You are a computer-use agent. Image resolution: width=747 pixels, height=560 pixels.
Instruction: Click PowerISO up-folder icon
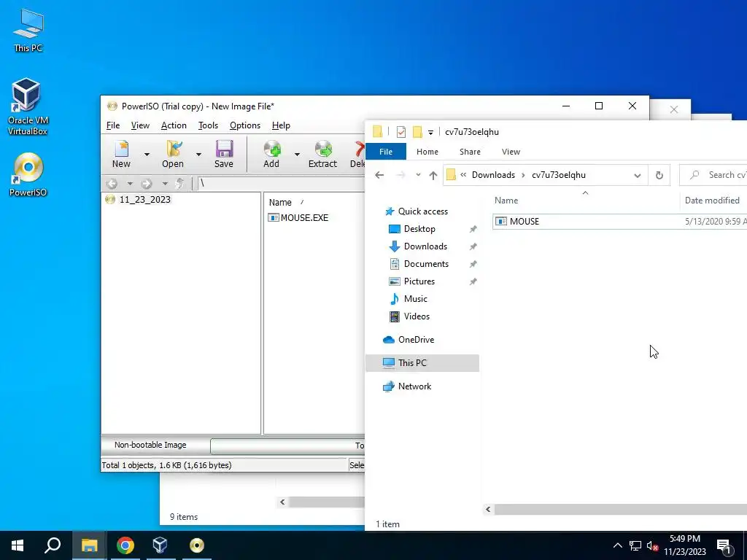179,183
